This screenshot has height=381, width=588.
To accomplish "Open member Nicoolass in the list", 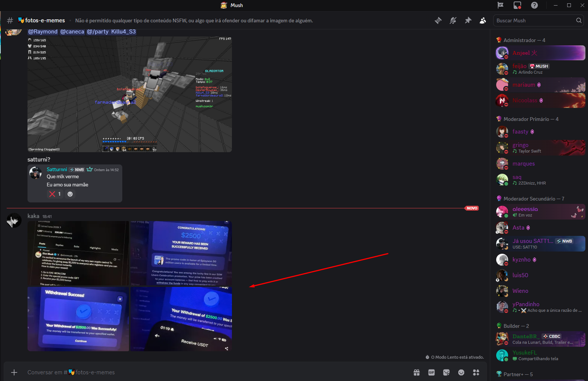I will 540,100.
